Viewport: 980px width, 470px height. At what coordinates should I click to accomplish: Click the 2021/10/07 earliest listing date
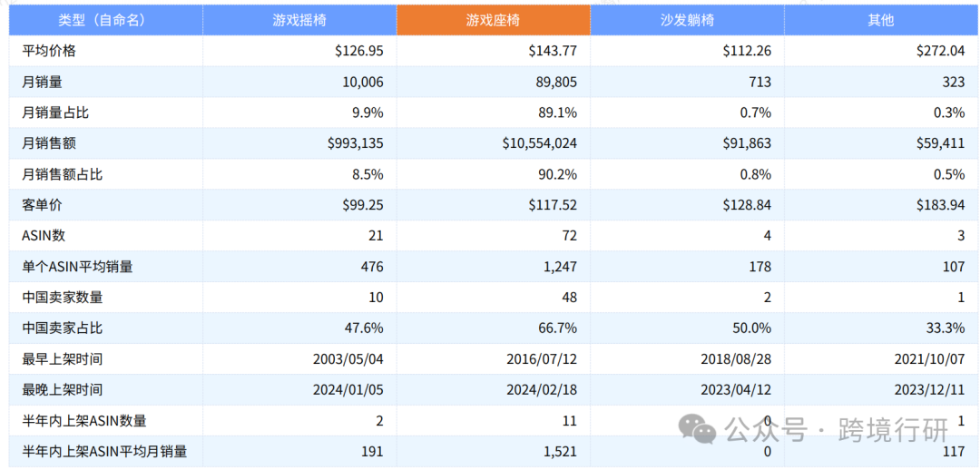929,359
